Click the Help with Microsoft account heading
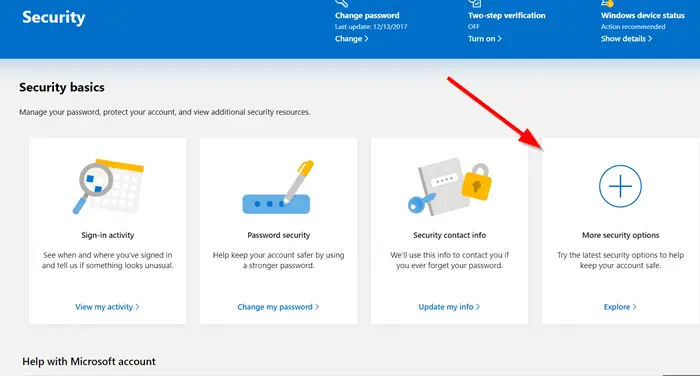This screenshot has width=700, height=376. (x=89, y=361)
